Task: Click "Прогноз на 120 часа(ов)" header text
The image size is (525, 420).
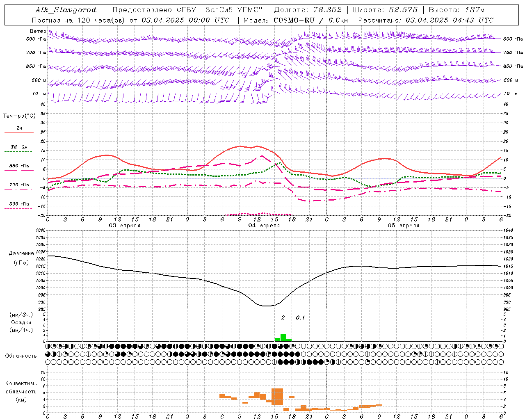Action: tap(79, 20)
